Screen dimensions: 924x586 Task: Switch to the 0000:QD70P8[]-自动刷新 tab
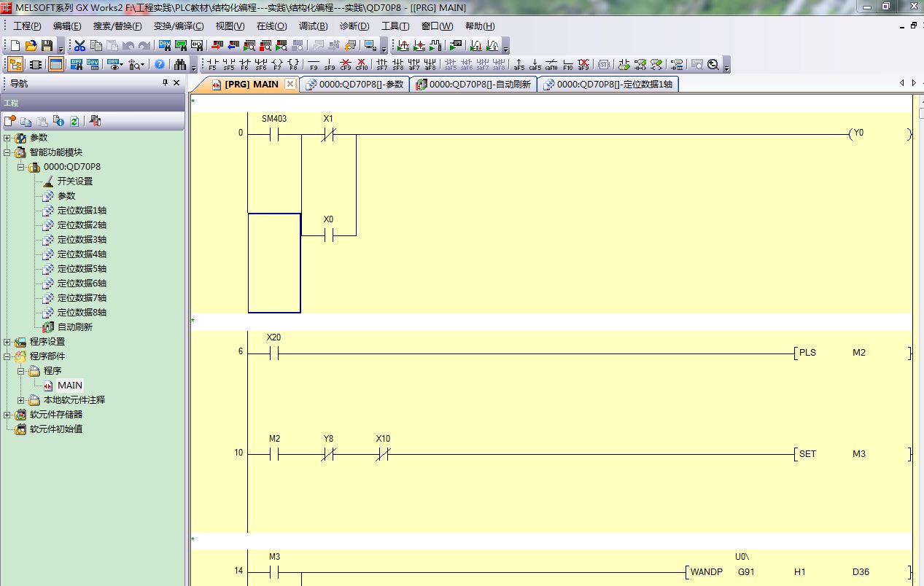pyautogui.click(x=474, y=85)
